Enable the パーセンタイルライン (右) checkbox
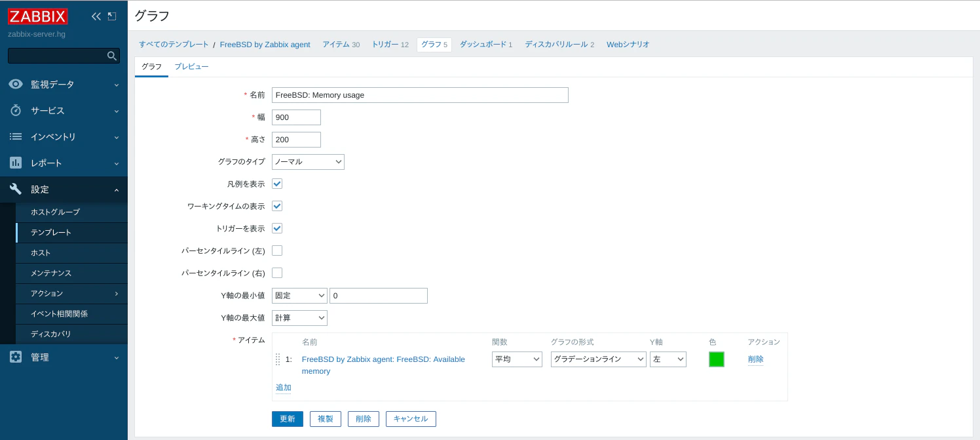This screenshot has width=980, height=440. click(277, 273)
